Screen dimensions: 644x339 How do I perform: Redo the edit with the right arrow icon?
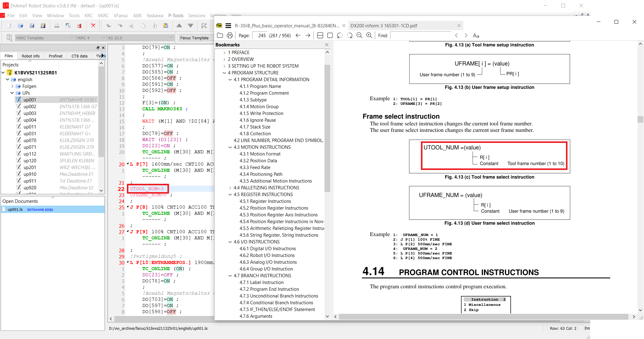120,26
